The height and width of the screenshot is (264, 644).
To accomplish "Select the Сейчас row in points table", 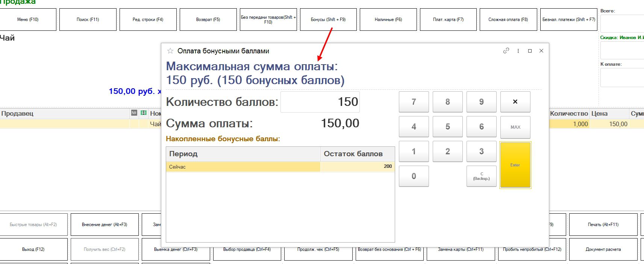I will [x=243, y=167].
